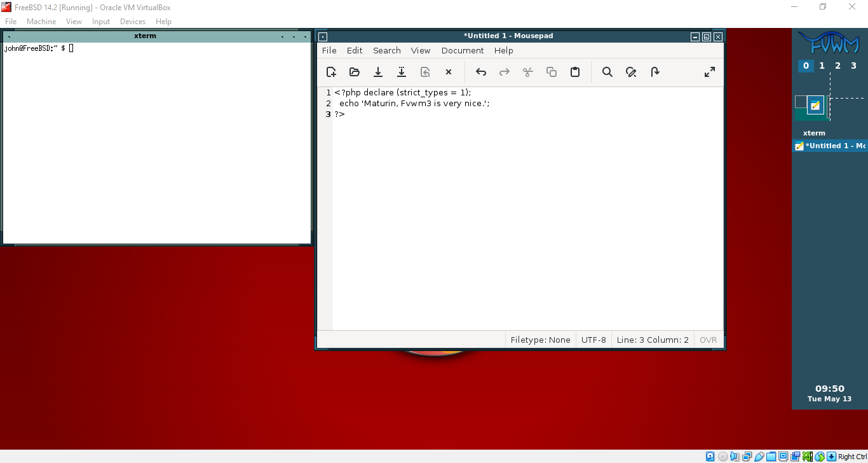Image resolution: width=868 pixels, height=463 pixels.
Task: Open the Search menu in Mousepad
Action: 386,51
